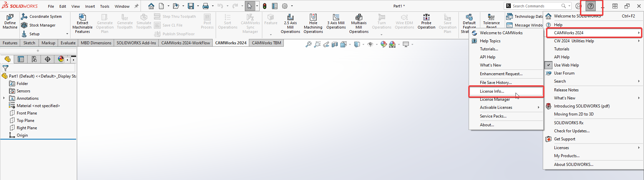Expand the What's New submenu in Help
This screenshot has width=644, height=180.
[639, 98]
